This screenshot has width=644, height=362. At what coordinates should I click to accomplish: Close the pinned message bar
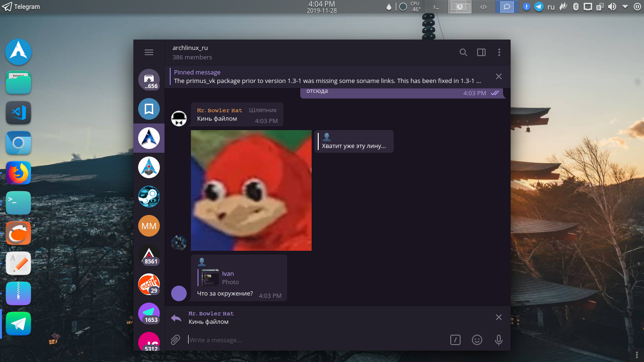tap(499, 76)
